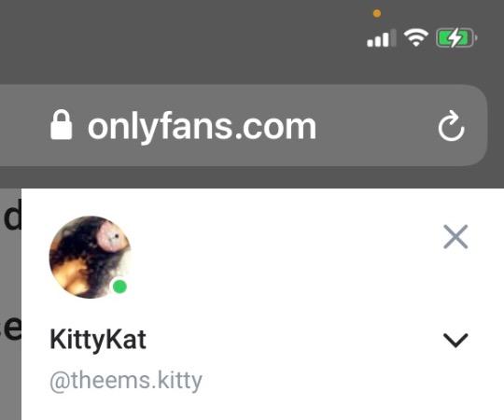Viewport: 504px width, 420px height.
Task: Open the KittyKat profile avatar
Action: coord(91,257)
